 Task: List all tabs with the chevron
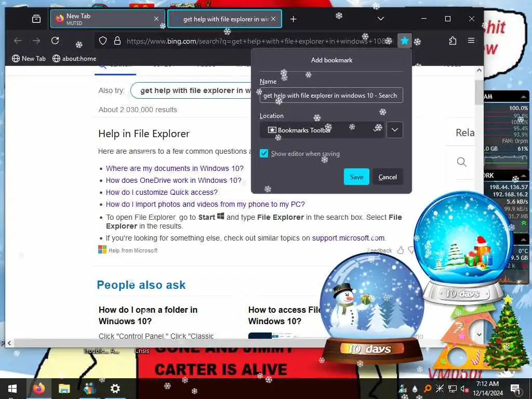(x=381, y=19)
